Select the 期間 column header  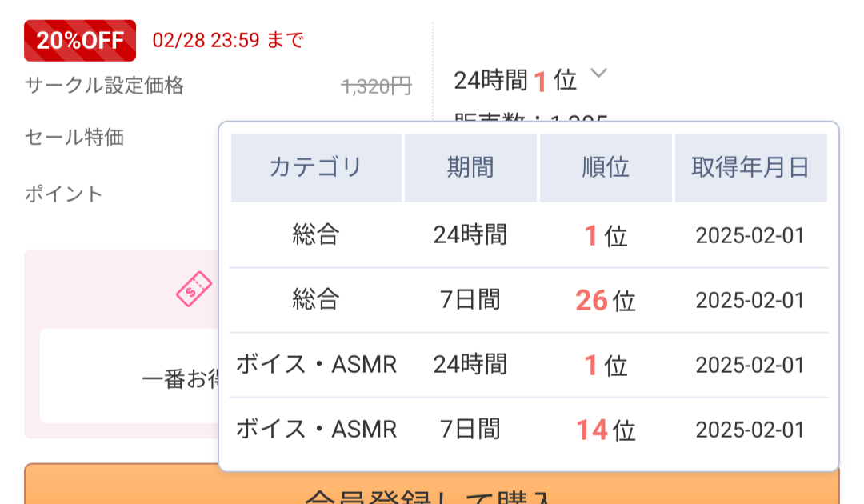coord(470,168)
